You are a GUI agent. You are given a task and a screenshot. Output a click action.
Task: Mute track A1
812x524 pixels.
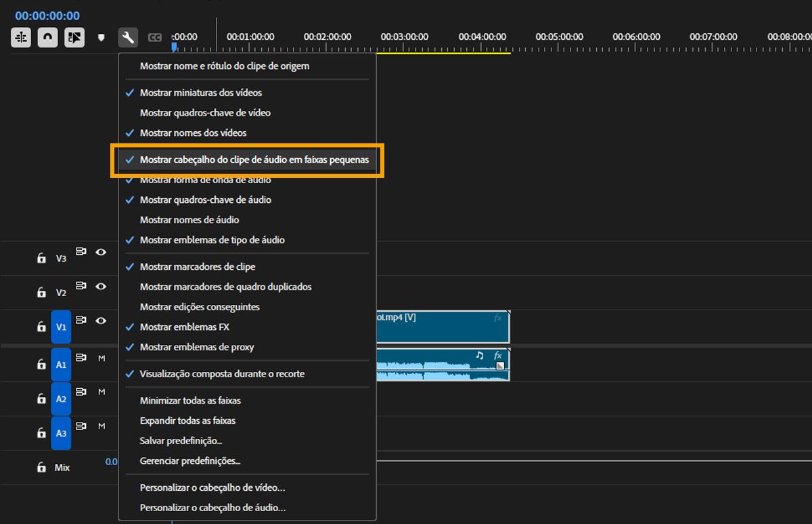[101, 358]
